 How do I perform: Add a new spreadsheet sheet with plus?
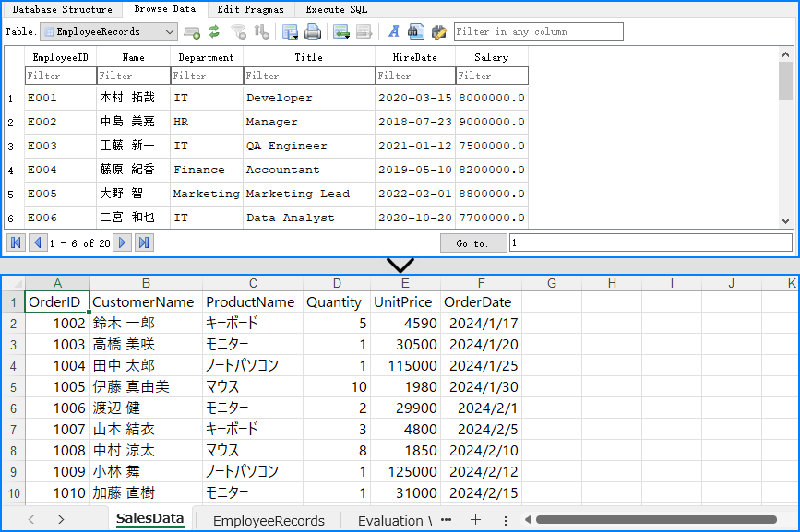[x=475, y=520]
